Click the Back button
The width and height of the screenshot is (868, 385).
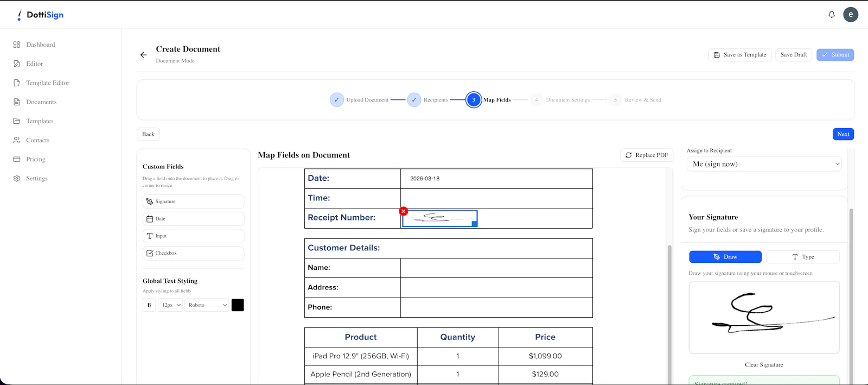[148, 134]
